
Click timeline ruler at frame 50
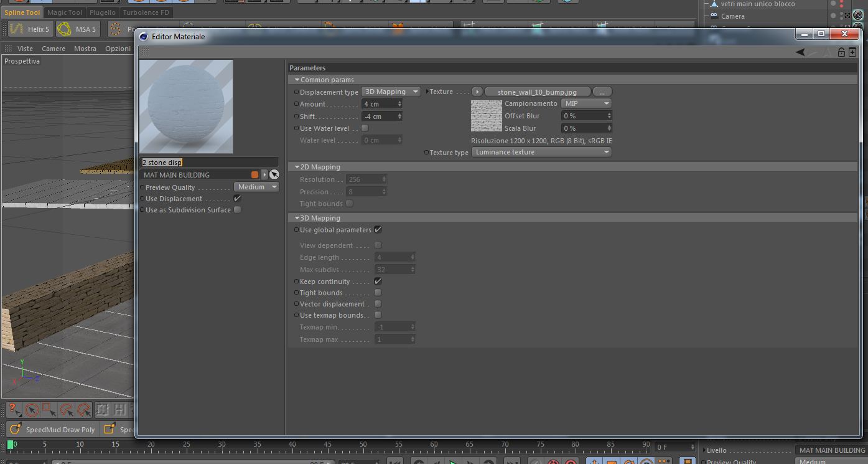coord(363,445)
